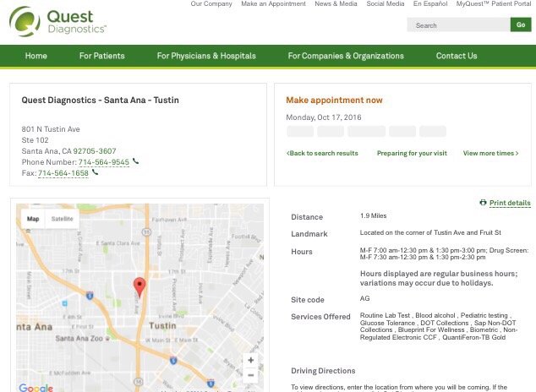Open For Physicians & Hospitals menu
Image resolution: width=536 pixels, height=392 pixels.
[x=206, y=56]
